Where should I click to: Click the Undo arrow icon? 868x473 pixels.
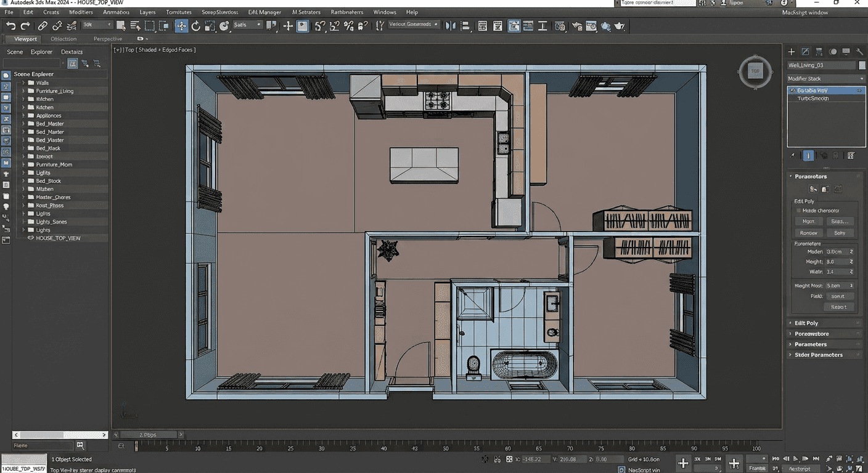(x=10, y=26)
